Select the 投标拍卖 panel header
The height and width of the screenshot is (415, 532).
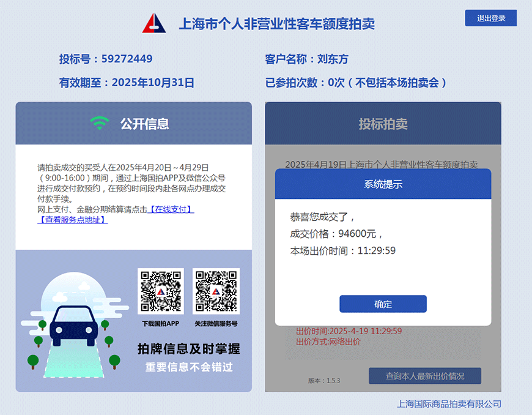click(383, 124)
